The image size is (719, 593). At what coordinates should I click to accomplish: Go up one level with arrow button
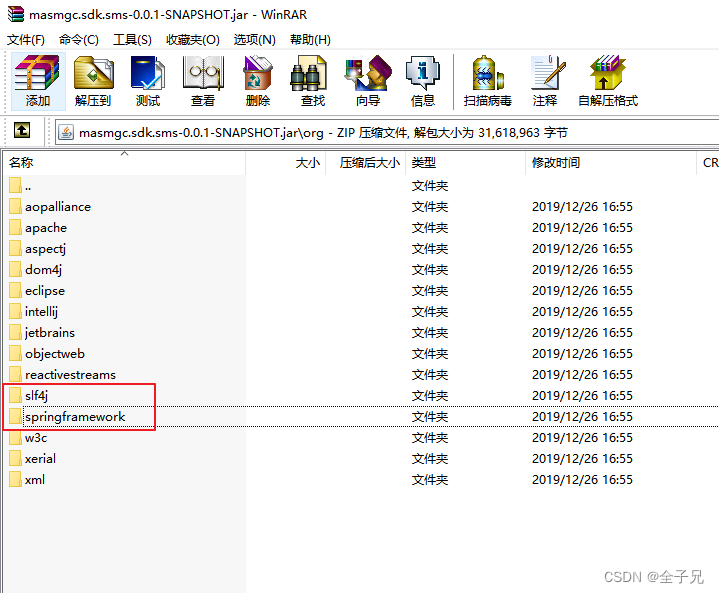click(x=22, y=130)
